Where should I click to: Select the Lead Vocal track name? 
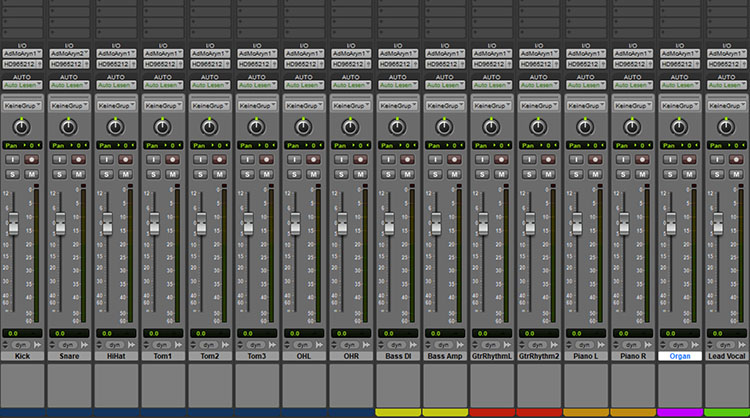[x=727, y=356]
